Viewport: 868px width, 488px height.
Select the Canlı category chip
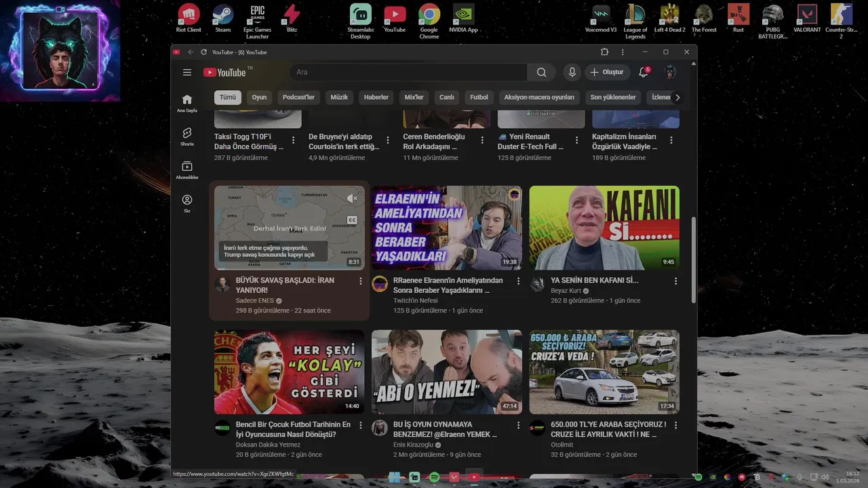[x=447, y=97]
